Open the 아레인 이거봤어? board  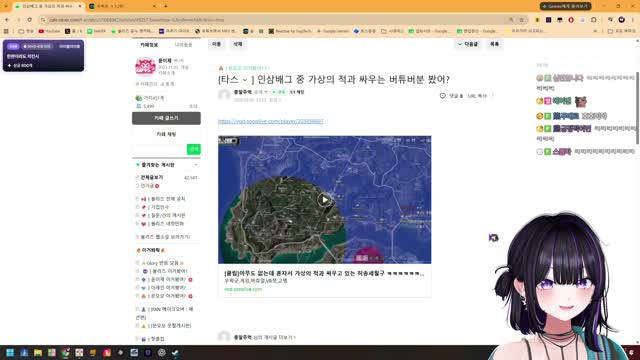pos(164,288)
